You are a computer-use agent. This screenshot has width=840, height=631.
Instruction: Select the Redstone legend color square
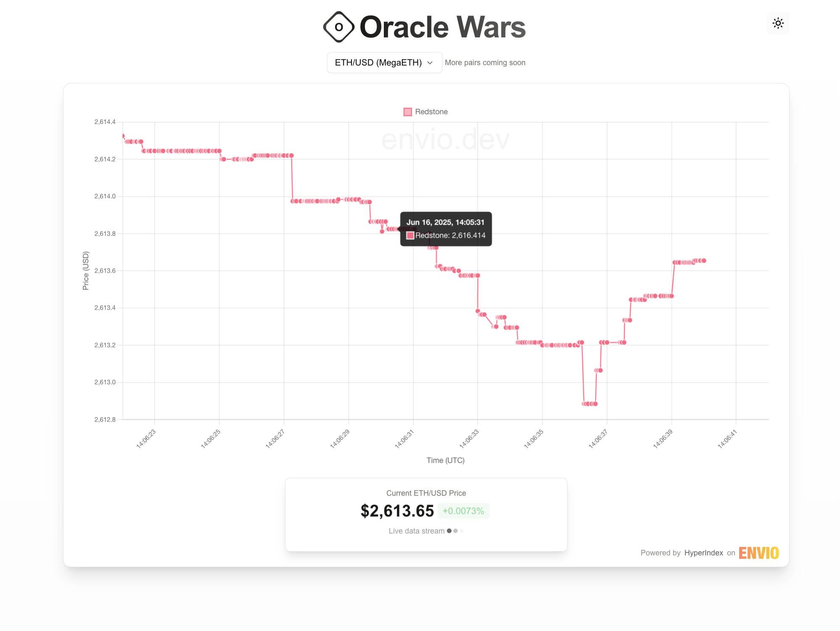click(407, 112)
